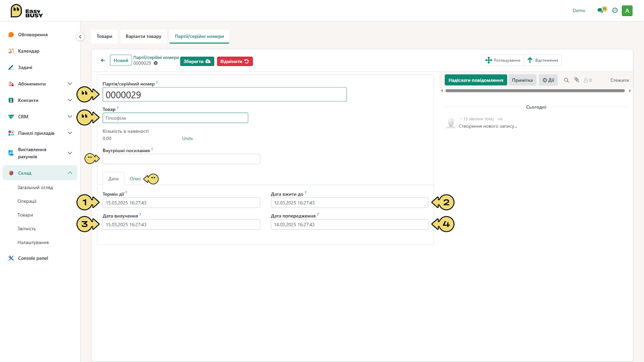Click the CRM sidebar icon
Screen dimensions: 644x362
pos(11,117)
